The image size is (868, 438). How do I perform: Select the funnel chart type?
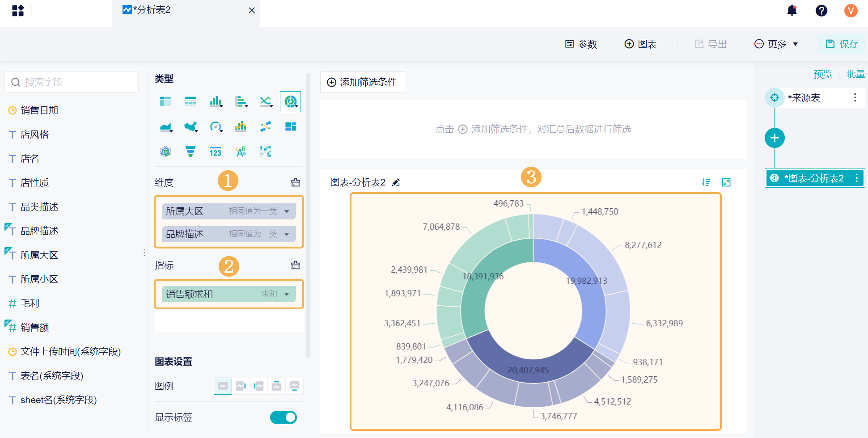coord(191,152)
